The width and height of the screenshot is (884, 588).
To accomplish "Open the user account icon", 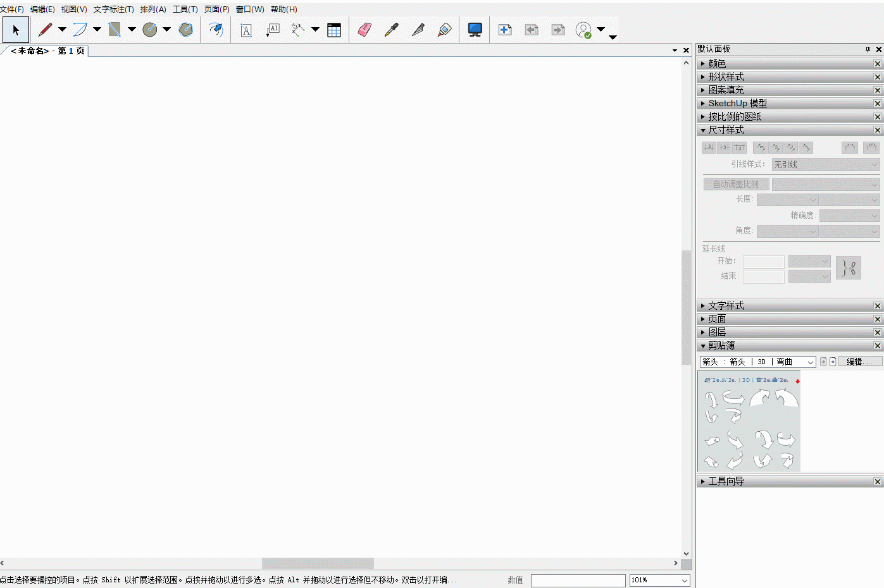I will [x=583, y=30].
